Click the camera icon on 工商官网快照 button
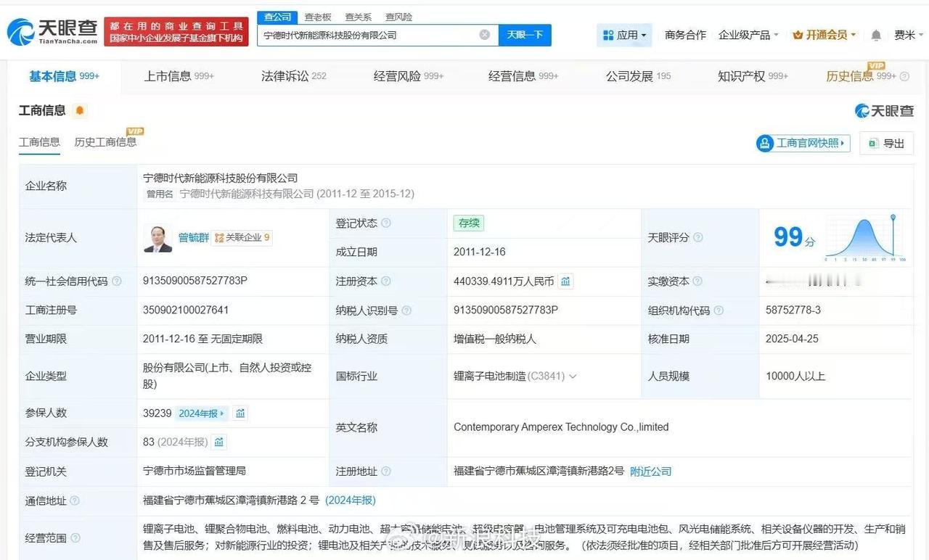The image size is (929, 560). (766, 143)
